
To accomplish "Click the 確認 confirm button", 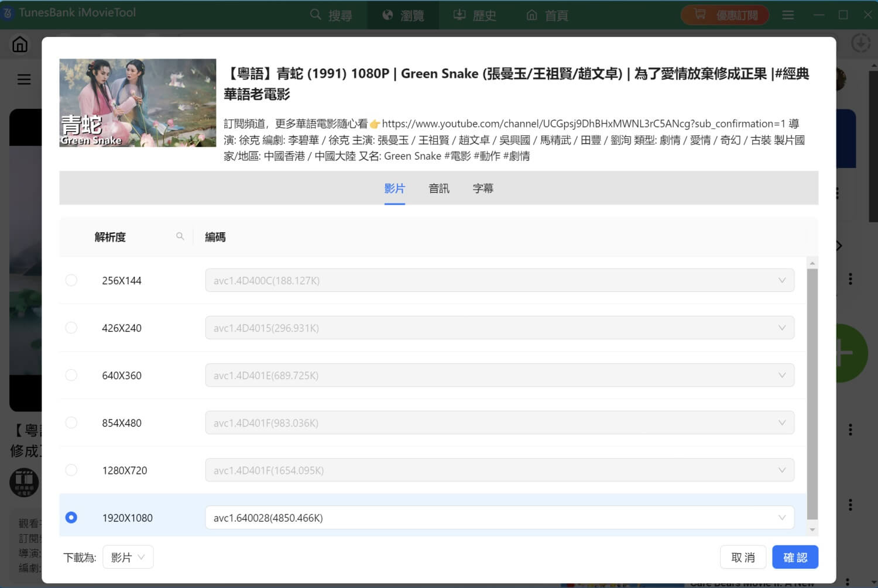I will [x=795, y=558].
